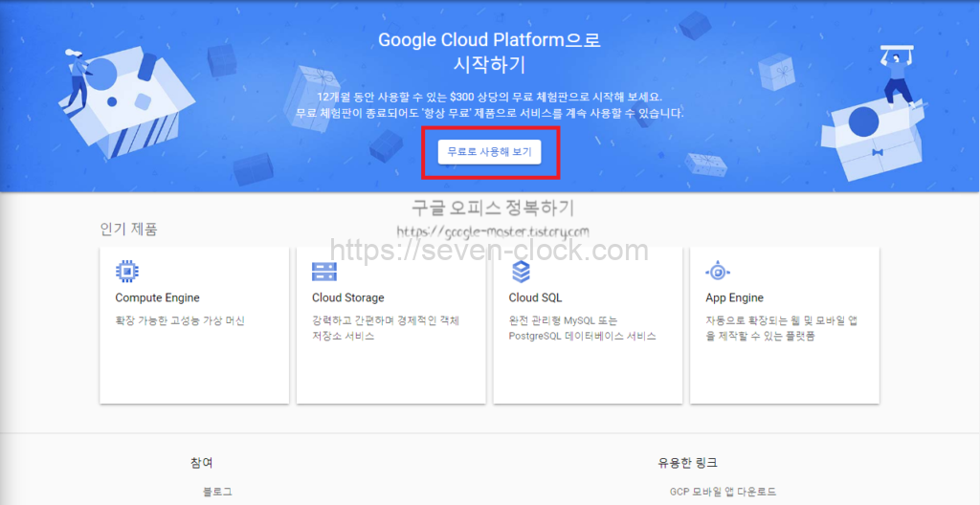
Task: Open the Cloud Storage card title
Action: (x=347, y=298)
